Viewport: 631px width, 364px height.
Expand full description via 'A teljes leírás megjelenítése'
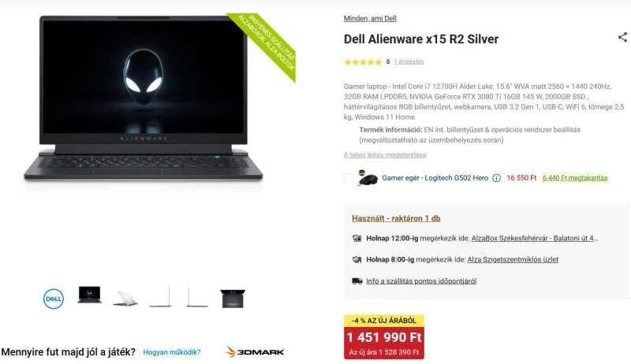click(x=385, y=154)
